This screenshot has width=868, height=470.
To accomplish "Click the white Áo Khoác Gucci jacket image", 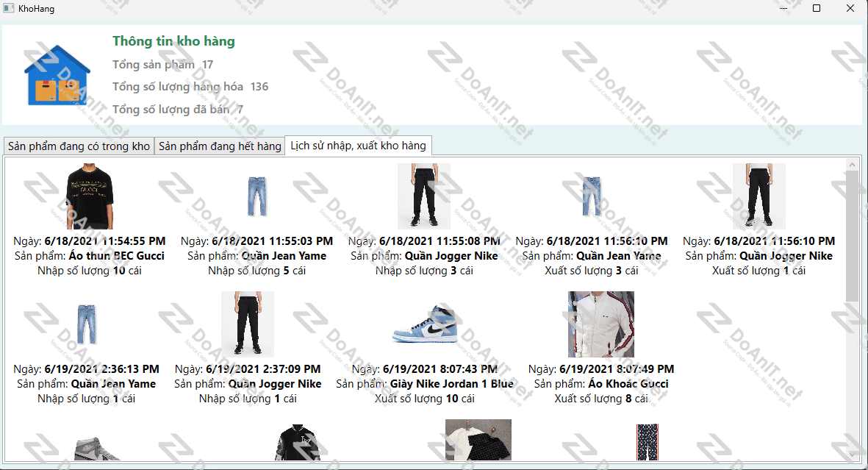I will pos(601,324).
